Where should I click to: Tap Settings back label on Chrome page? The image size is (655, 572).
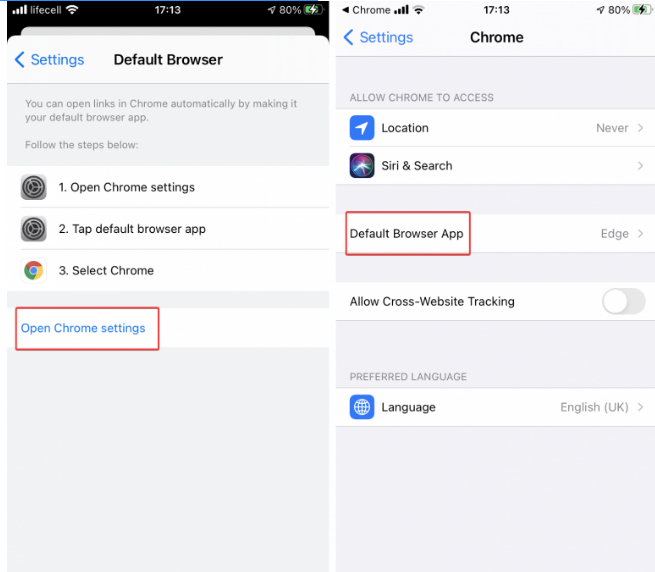click(386, 37)
